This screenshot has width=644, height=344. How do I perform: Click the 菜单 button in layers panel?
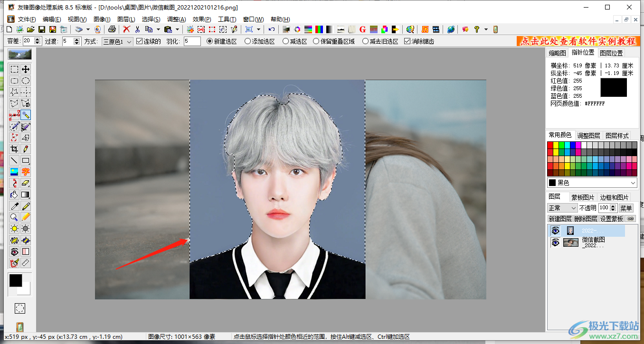(626, 208)
